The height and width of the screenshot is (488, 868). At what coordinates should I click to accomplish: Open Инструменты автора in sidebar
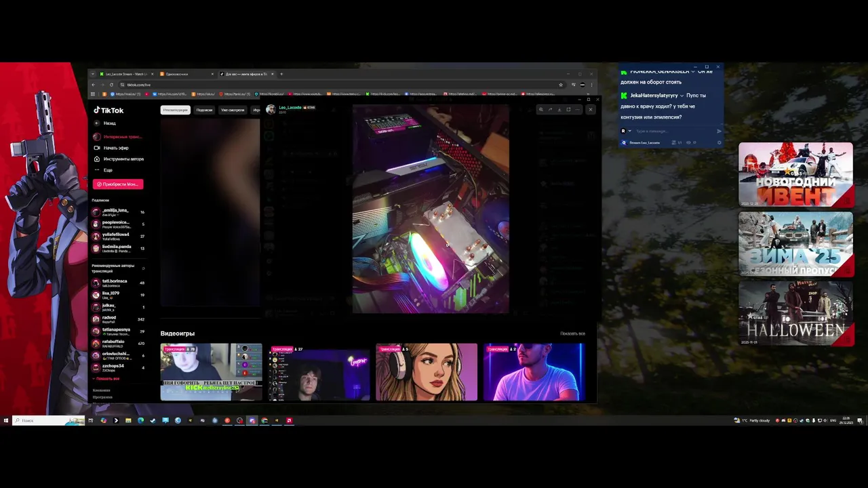[x=119, y=159]
